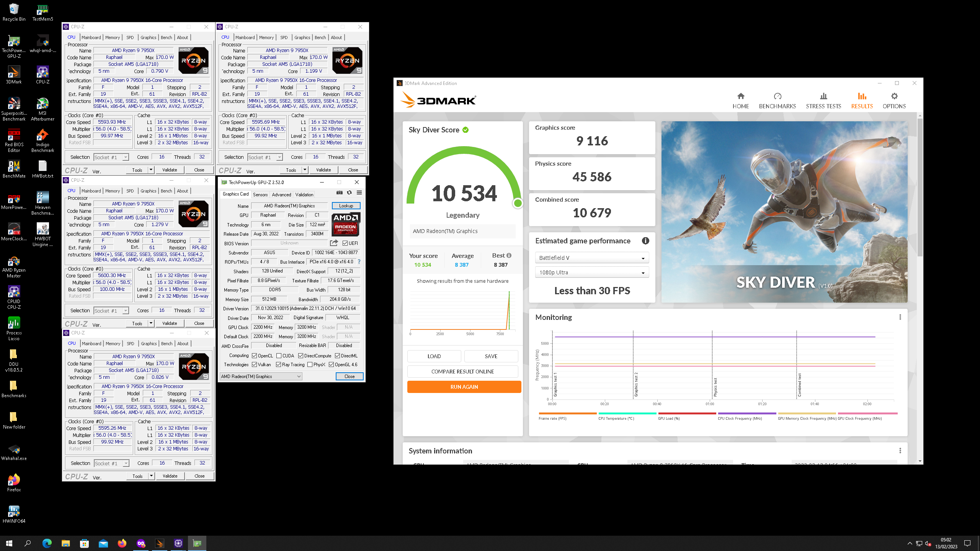Click the info icon for Estimated game performance
Viewport: 980px width, 551px height.
click(645, 241)
